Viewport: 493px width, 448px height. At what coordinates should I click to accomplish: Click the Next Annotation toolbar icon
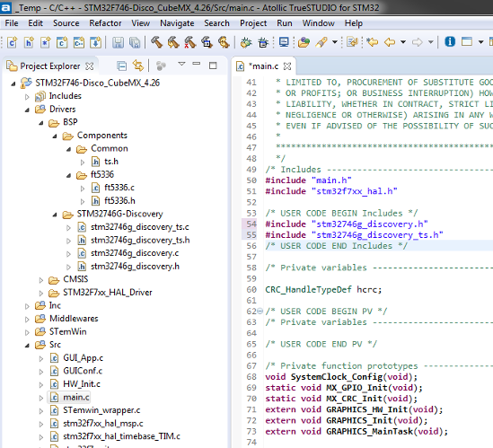[352, 42]
